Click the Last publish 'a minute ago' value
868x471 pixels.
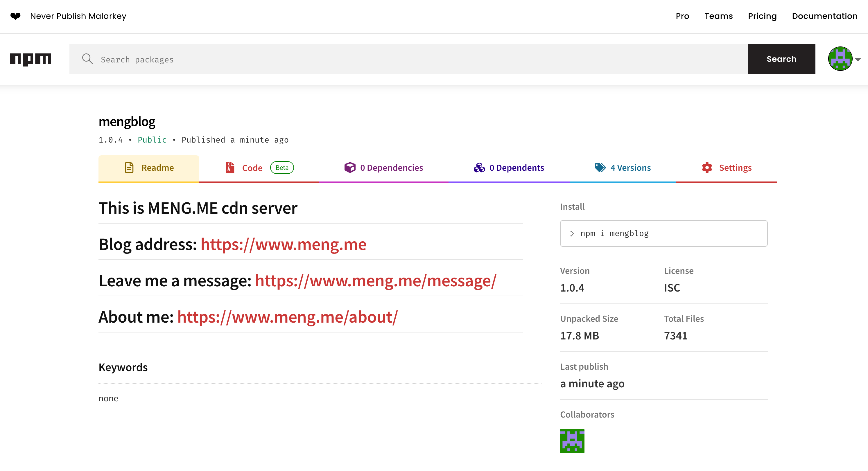(592, 384)
